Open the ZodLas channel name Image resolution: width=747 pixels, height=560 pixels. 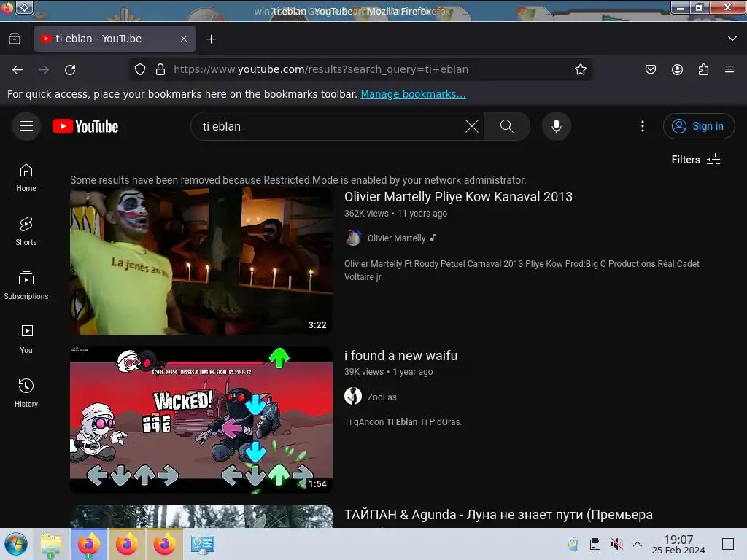pyautogui.click(x=382, y=397)
